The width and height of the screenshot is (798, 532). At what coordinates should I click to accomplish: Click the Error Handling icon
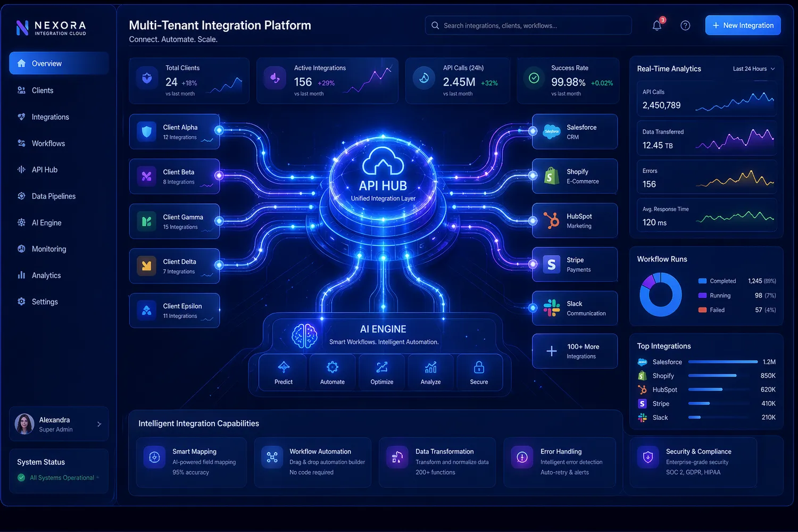522,457
